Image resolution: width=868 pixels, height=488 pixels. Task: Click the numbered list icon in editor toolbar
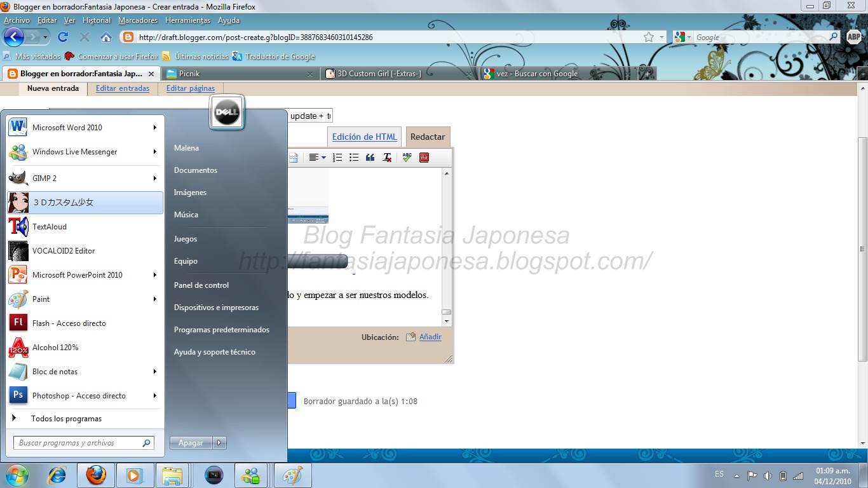pyautogui.click(x=337, y=158)
